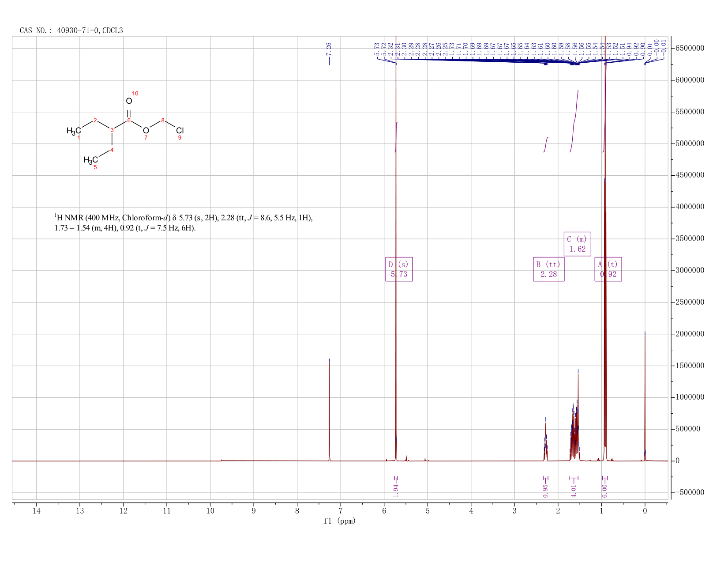
Task: Click the CAS NO. 40930-71-0 title text
Action: 71,30
